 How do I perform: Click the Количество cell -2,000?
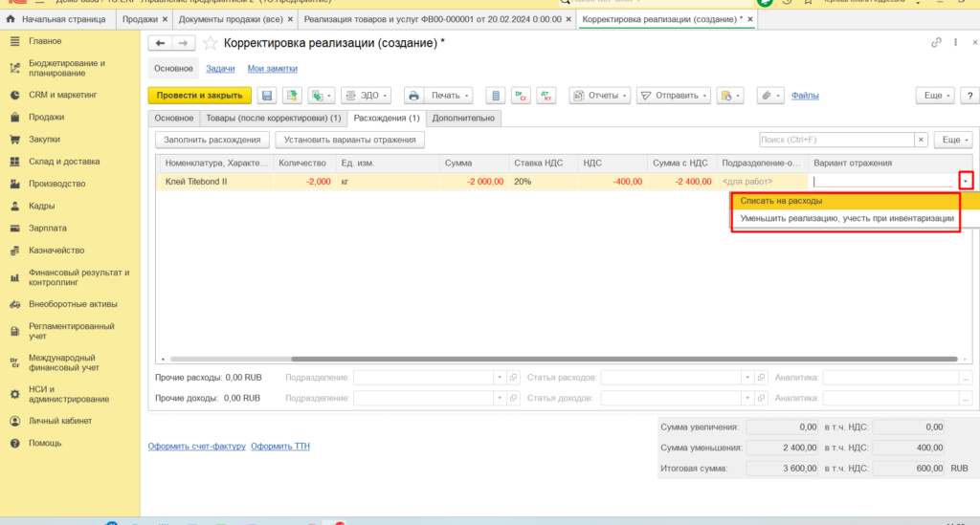(303, 182)
